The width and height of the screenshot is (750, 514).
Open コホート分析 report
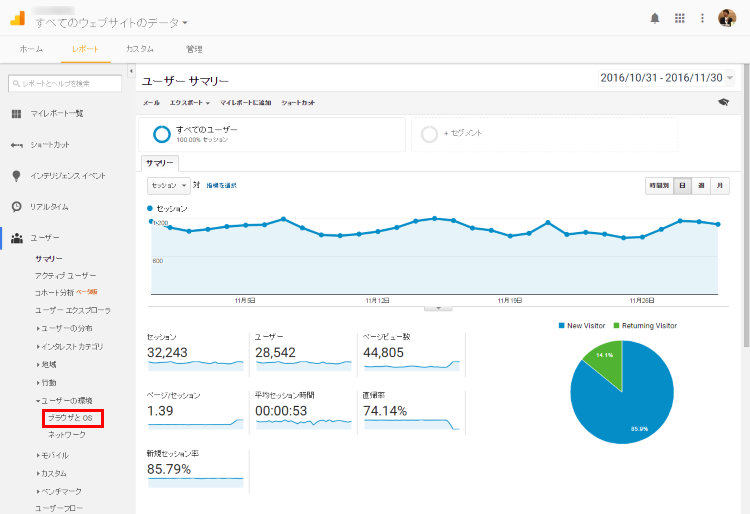click(54, 293)
